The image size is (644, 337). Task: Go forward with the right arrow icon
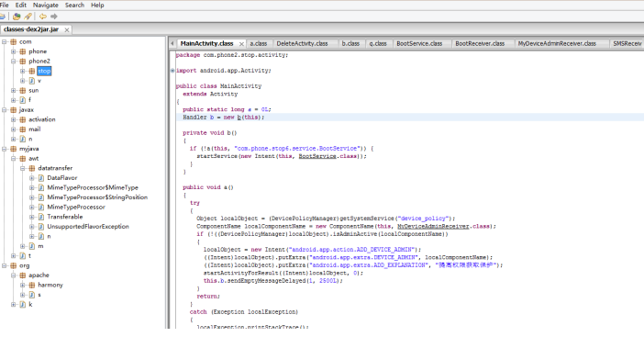click(x=54, y=17)
